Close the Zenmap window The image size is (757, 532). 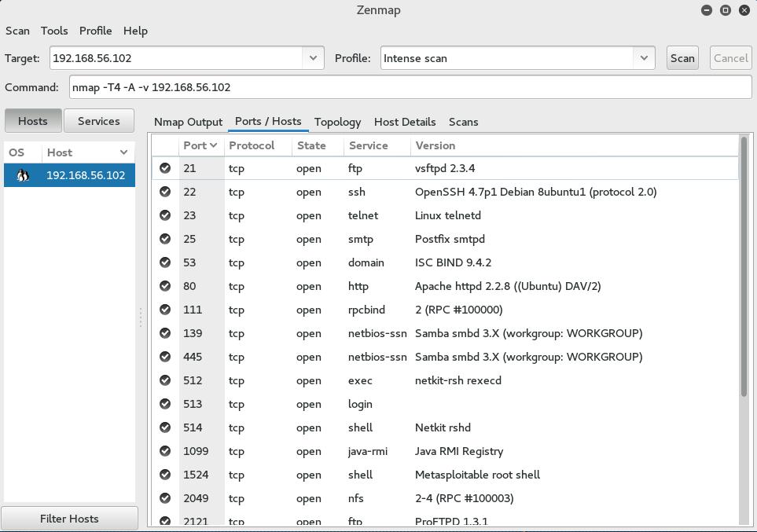[744, 10]
